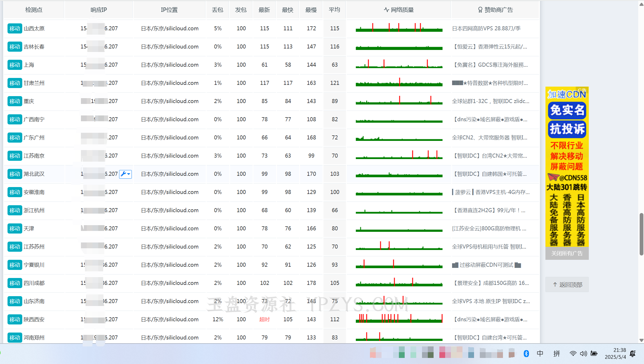Open the 全球站群1-32C 智联IDC ad link

tap(491, 101)
